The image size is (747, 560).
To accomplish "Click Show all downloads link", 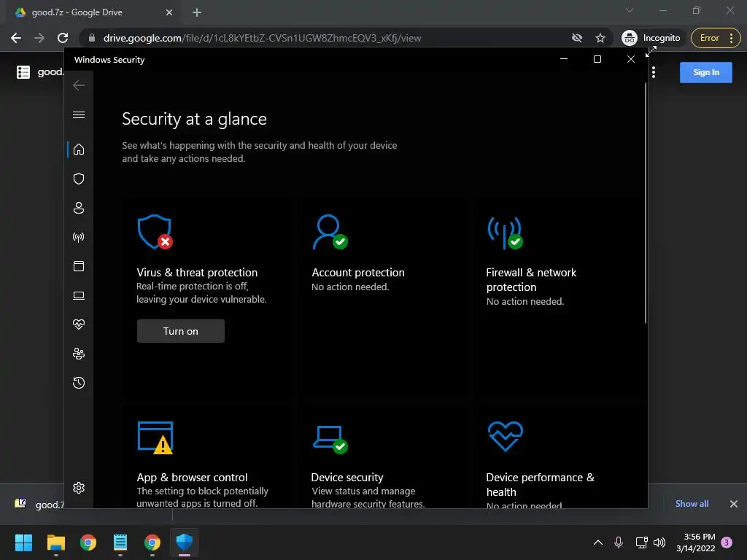I will tap(692, 503).
